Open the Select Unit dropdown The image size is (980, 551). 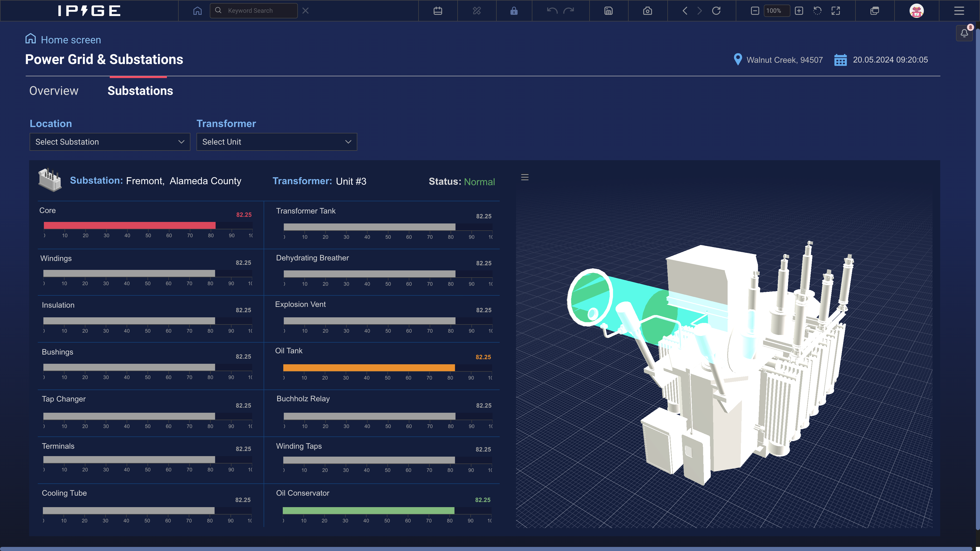(277, 142)
